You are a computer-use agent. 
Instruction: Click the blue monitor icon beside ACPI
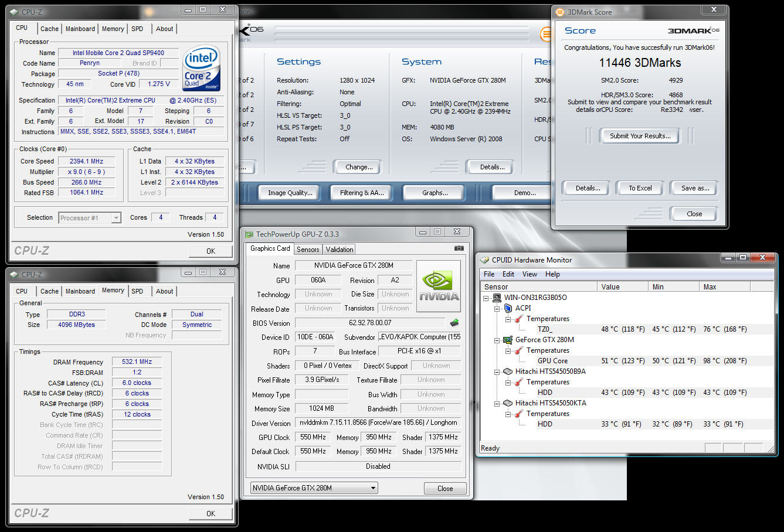click(508, 308)
